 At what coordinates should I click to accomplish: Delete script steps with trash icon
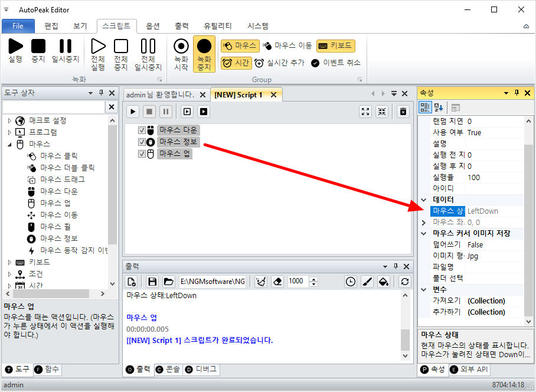tap(403, 112)
